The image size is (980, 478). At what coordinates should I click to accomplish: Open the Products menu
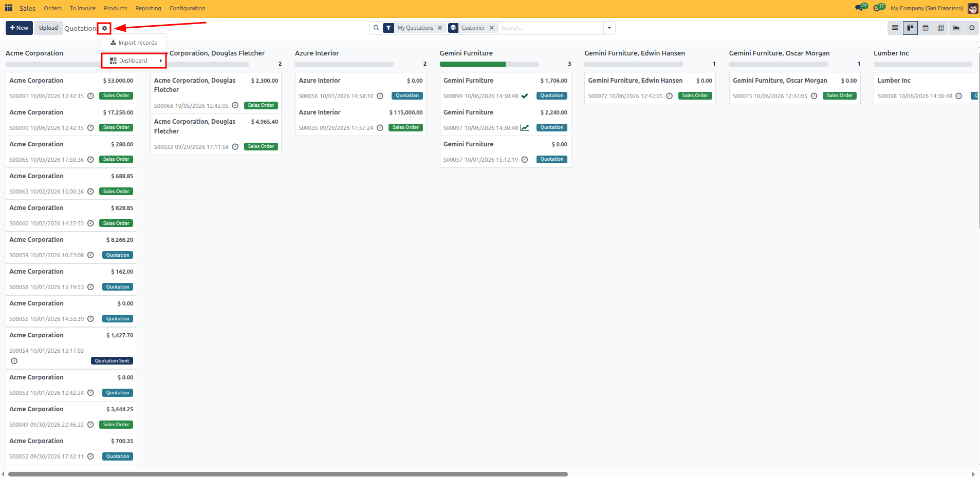(115, 8)
